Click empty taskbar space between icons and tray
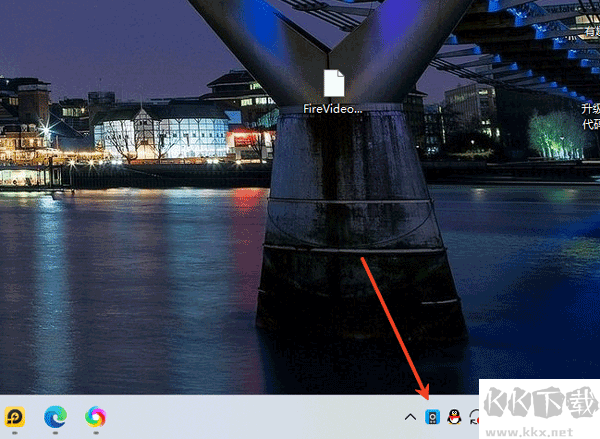The width and height of the screenshot is (600, 439). pyautogui.click(x=250, y=417)
